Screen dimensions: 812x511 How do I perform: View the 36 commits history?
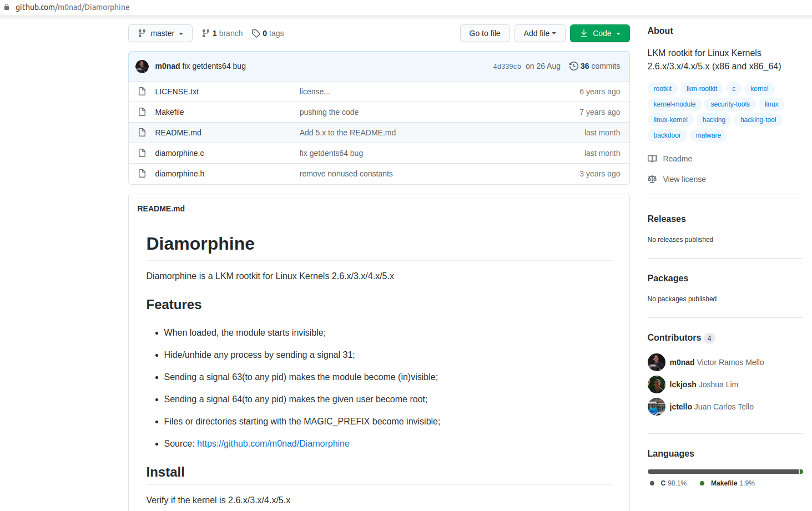tap(595, 66)
